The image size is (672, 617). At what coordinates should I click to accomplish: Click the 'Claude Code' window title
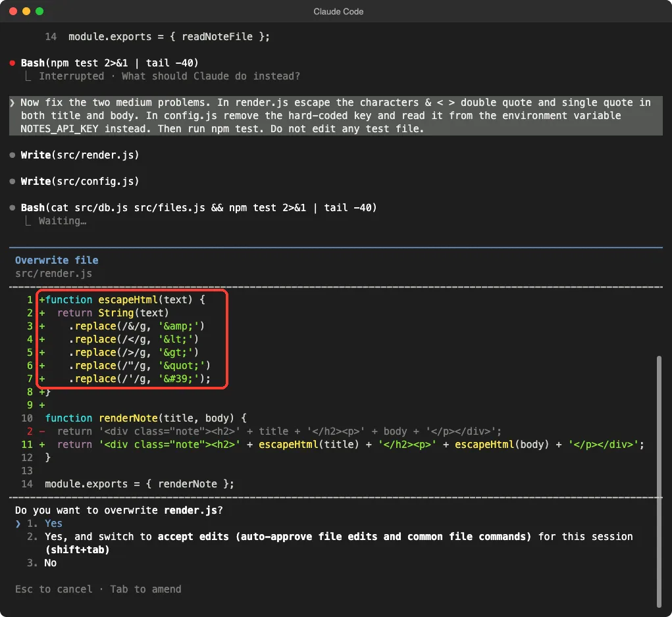click(x=338, y=12)
